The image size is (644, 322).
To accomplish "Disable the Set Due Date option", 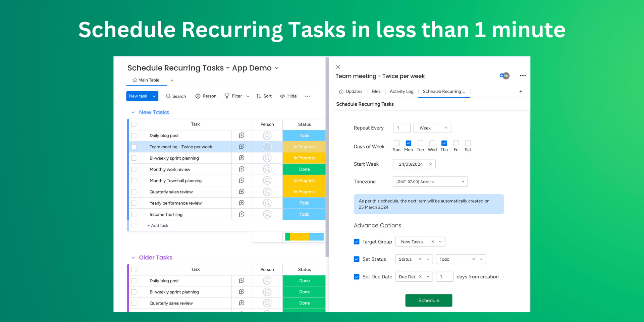I will click(357, 277).
